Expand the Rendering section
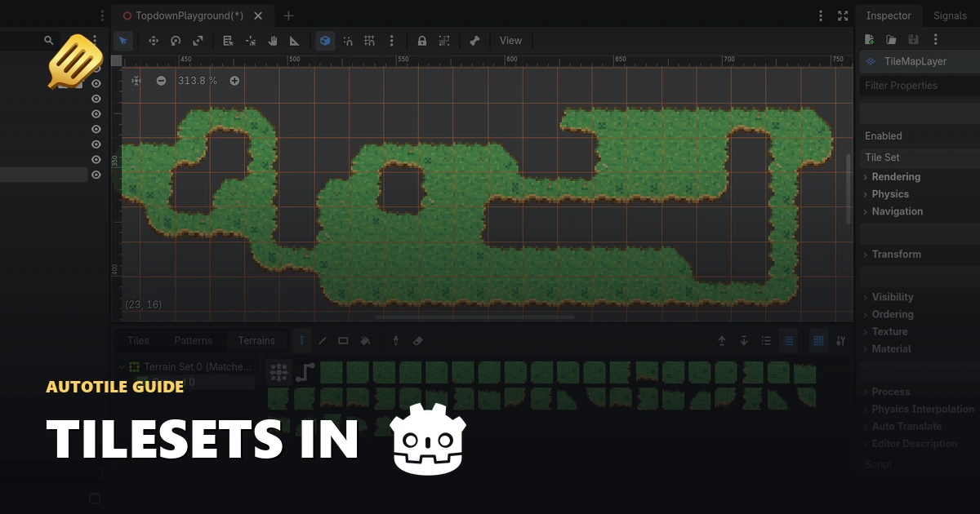The height and width of the screenshot is (514, 980). (896, 177)
